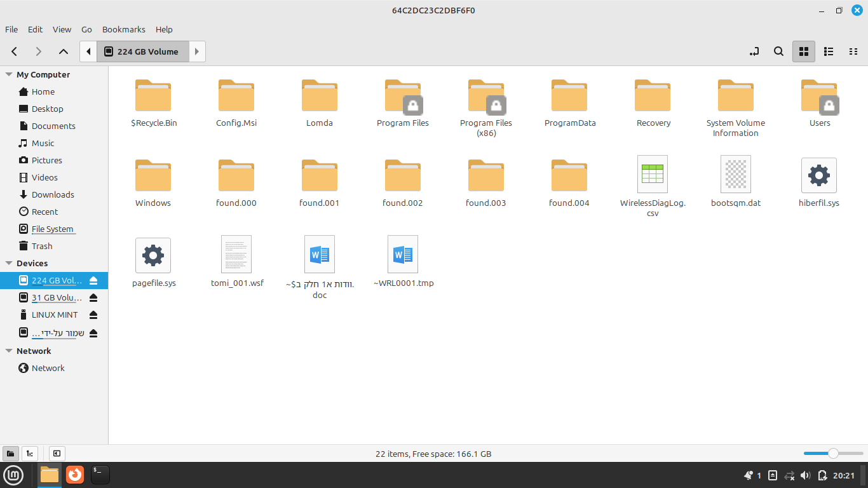The height and width of the screenshot is (488, 868).
Task: Eject the 224 GB volume
Action: click(93, 280)
